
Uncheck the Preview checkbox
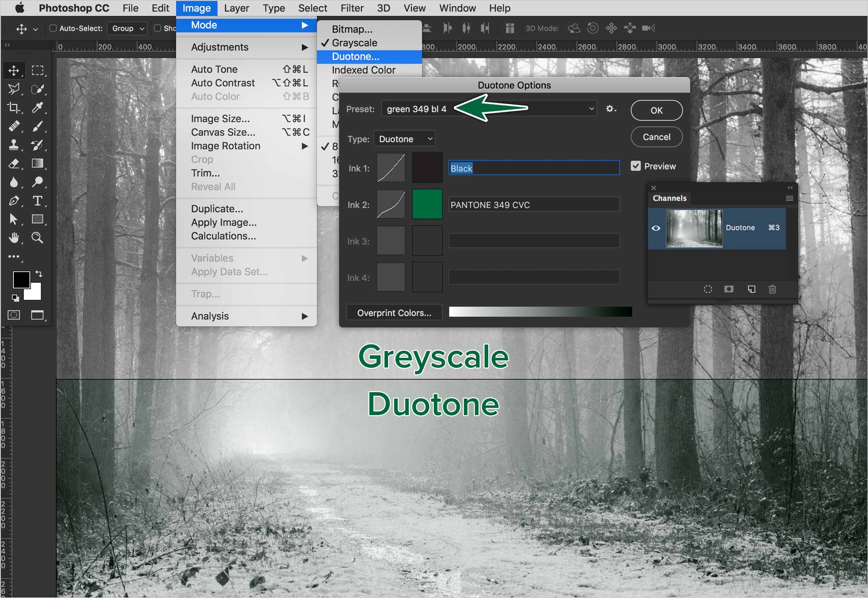pos(636,166)
